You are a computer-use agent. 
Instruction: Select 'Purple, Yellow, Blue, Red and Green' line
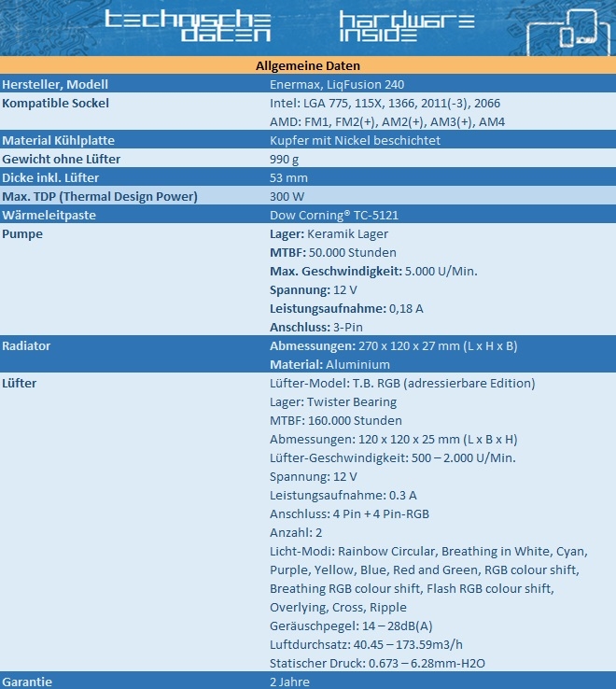(x=425, y=569)
